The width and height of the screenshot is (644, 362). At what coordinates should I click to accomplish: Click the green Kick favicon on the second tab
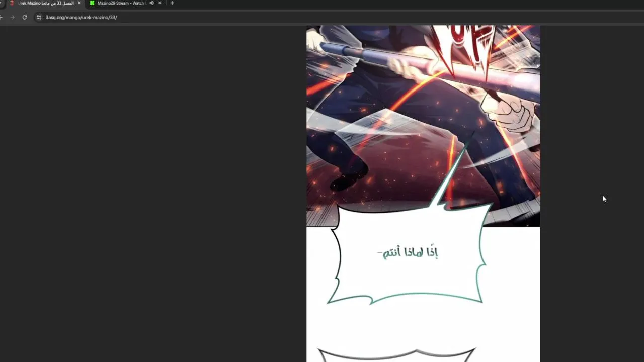(x=92, y=3)
